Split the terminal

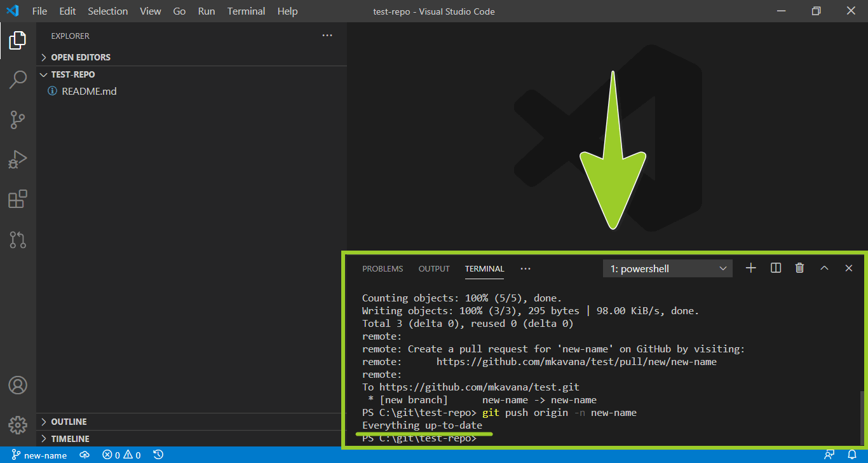[776, 268]
